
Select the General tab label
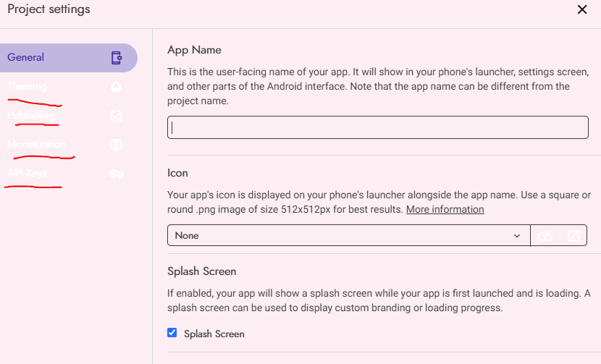(x=26, y=57)
